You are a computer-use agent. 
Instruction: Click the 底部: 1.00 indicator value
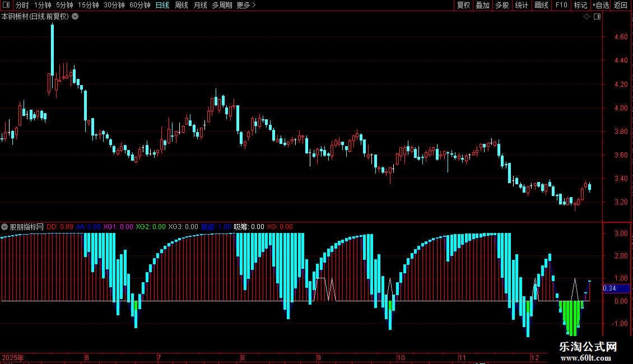point(216,227)
